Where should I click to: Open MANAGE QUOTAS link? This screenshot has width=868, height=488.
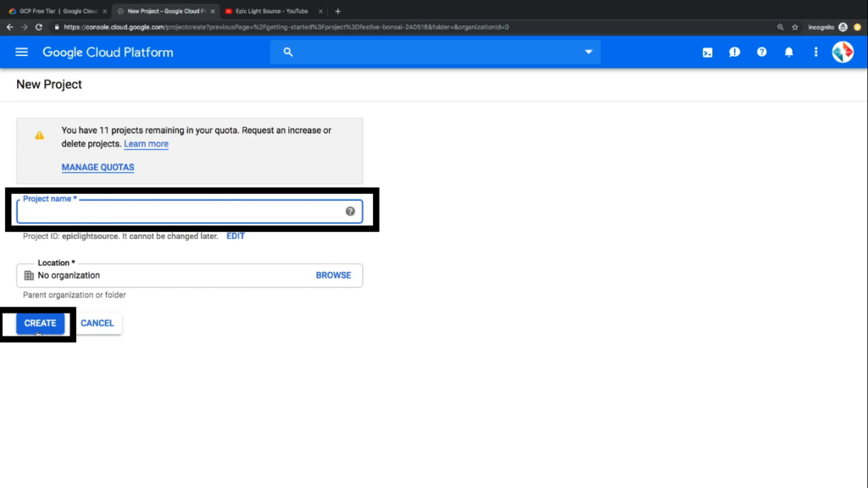(98, 167)
